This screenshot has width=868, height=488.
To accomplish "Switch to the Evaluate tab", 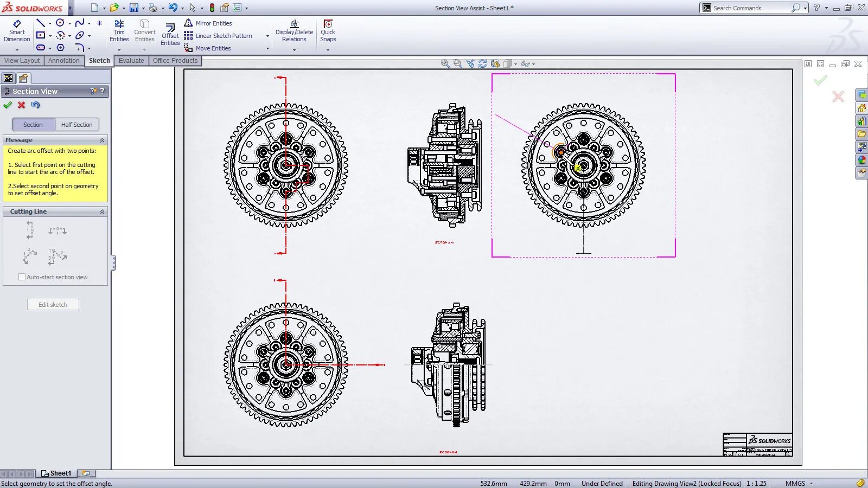I will point(131,61).
